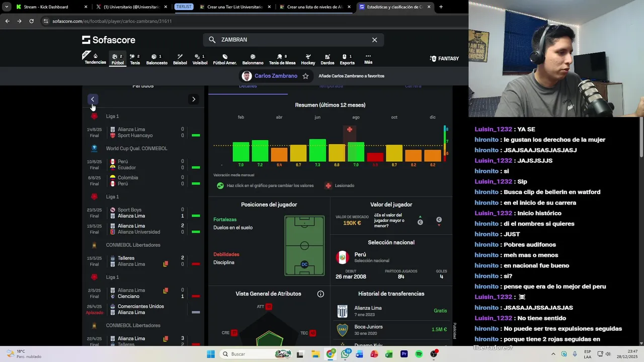Open Spotify from taskbar
Viewport: 644px width, 362px height.
coord(419,354)
